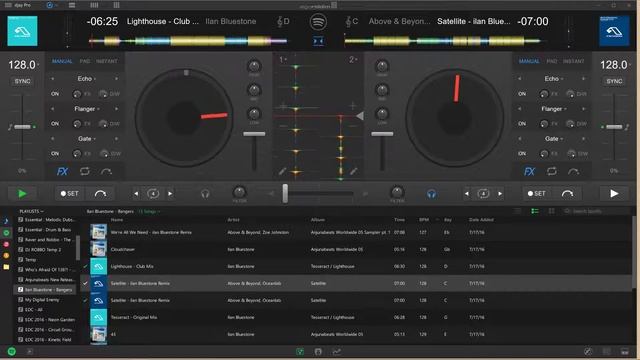Double the left deck loop length
640x360 pixels.
pos(170,194)
